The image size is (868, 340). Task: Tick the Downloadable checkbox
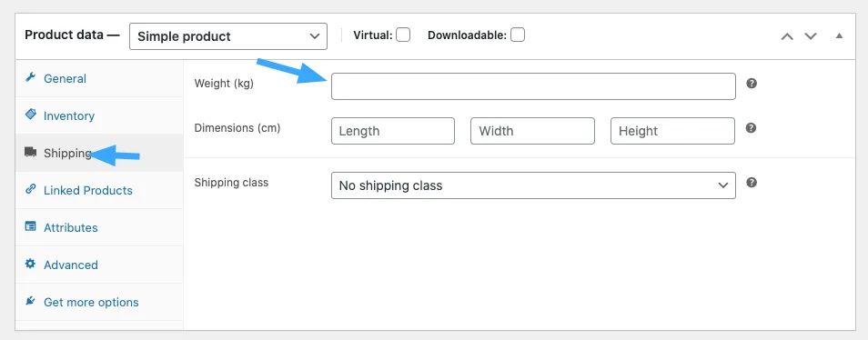518,35
